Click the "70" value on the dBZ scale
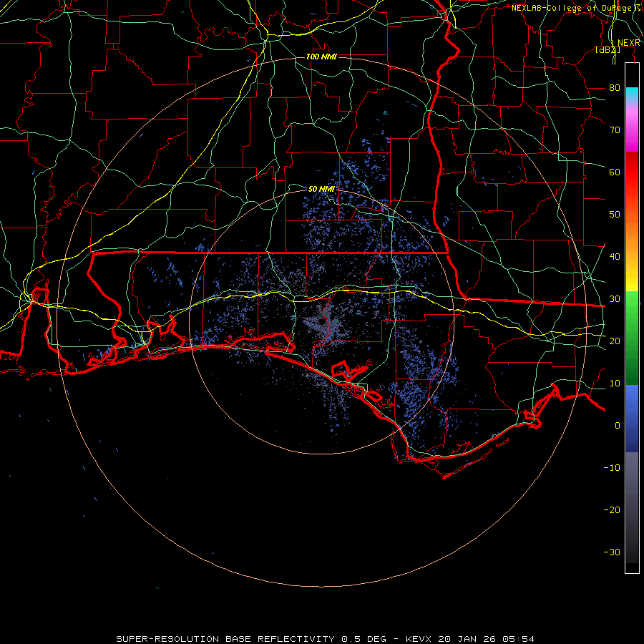644x644 pixels. (x=615, y=130)
